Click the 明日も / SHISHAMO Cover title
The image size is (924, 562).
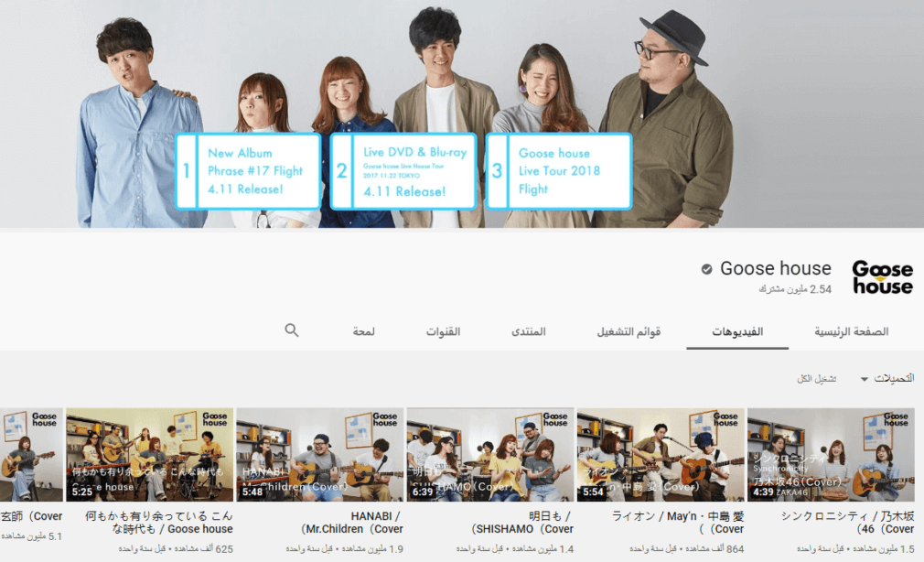pyautogui.click(x=522, y=523)
